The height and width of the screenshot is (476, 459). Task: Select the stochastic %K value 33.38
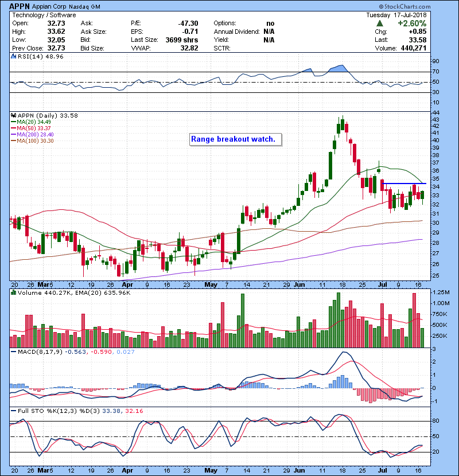[111, 411]
